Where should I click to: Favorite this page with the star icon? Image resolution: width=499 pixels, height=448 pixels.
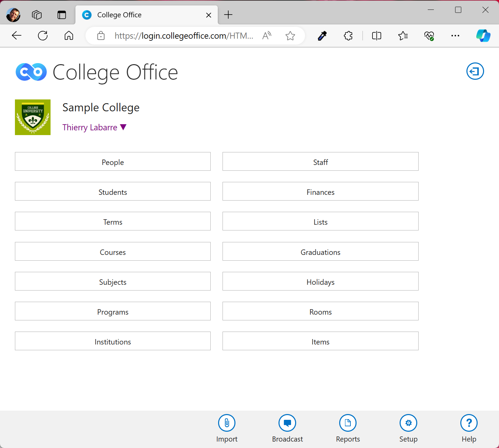click(290, 36)
